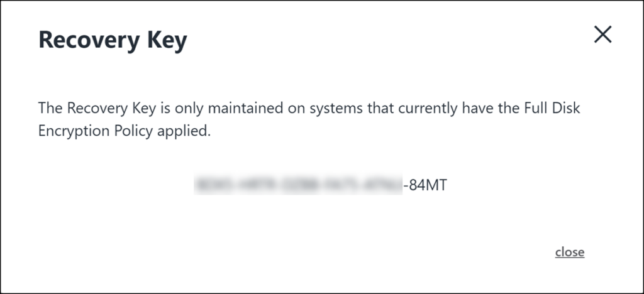Click the Recovery Key dialog heading
The image size is (644, 294).
point(113,40)
